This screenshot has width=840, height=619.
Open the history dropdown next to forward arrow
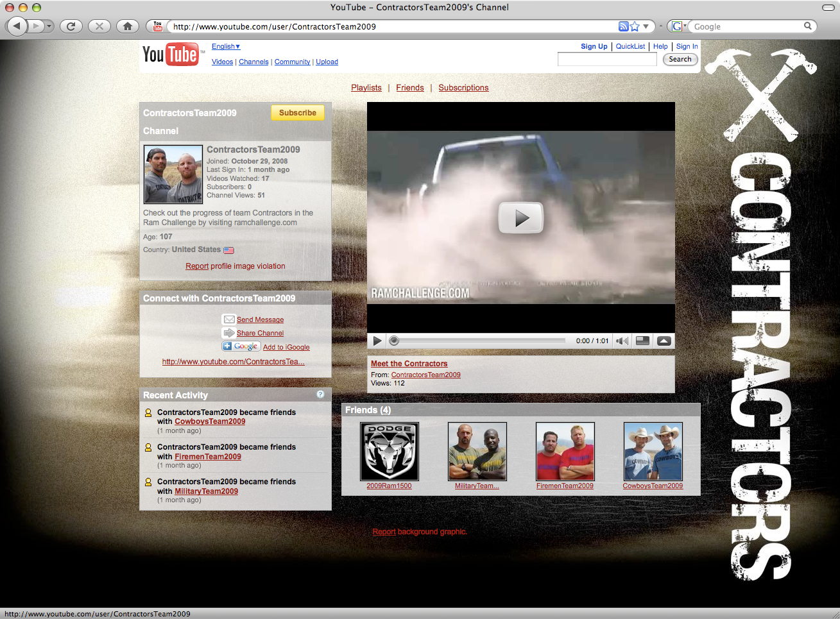pos(49,26)
